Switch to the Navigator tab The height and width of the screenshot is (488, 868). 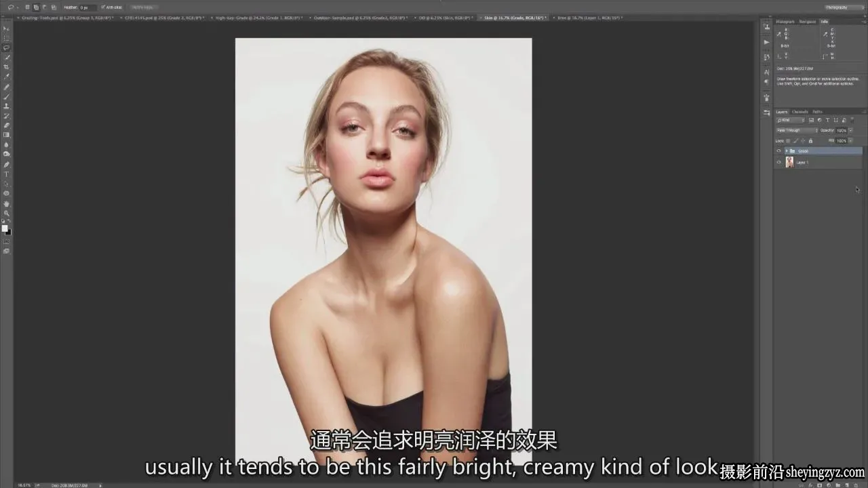click(x=807, y=22)
